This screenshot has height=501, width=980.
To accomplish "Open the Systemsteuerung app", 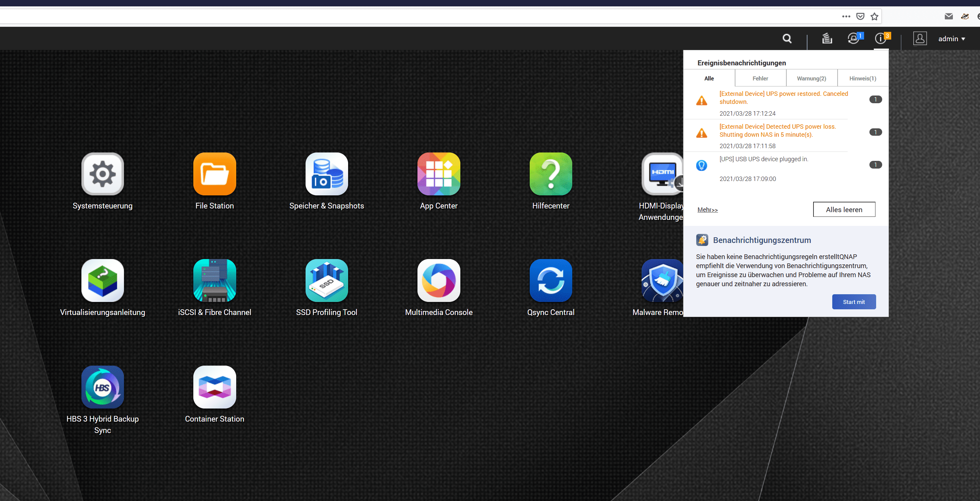I will 102,174.
